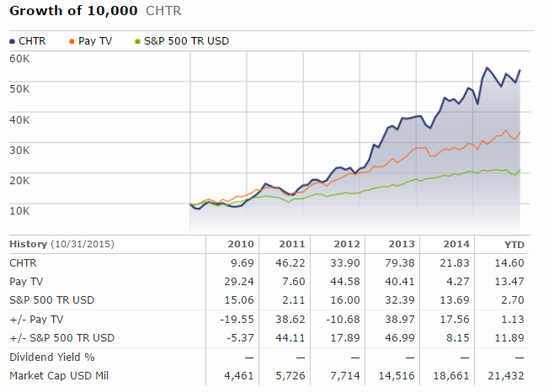The image size is (549, 392).
Task: Click the CHTR blue legend dot
Action: click(13, 41)
